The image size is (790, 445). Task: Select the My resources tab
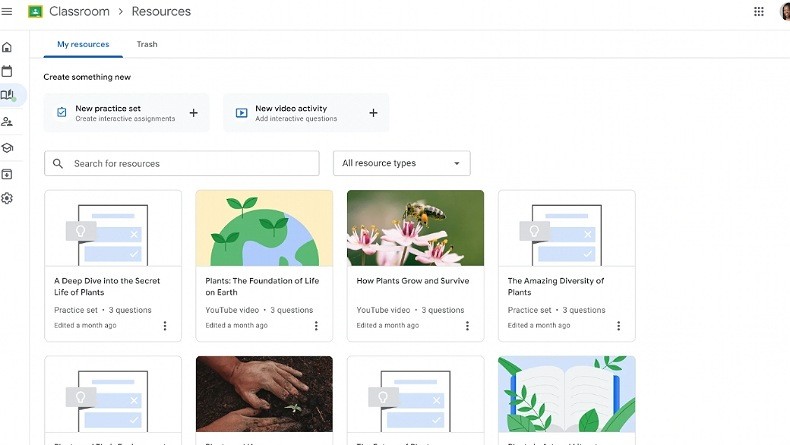click(x=83, y=44)
